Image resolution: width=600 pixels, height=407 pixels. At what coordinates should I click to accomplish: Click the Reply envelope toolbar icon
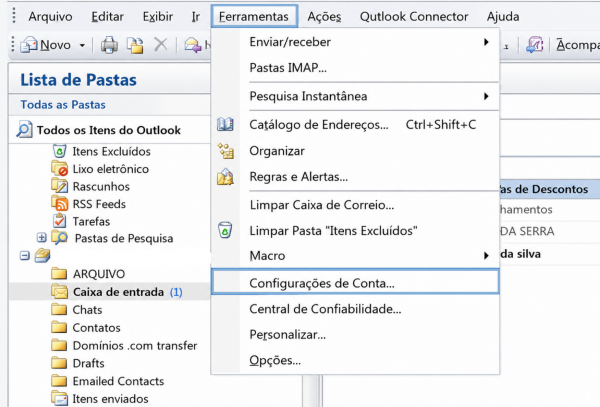(x=193, y=45)
